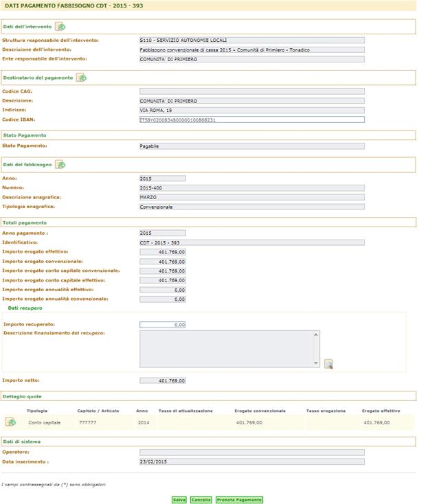Open the Dati dell'intervento detail icon

[60, 27]
